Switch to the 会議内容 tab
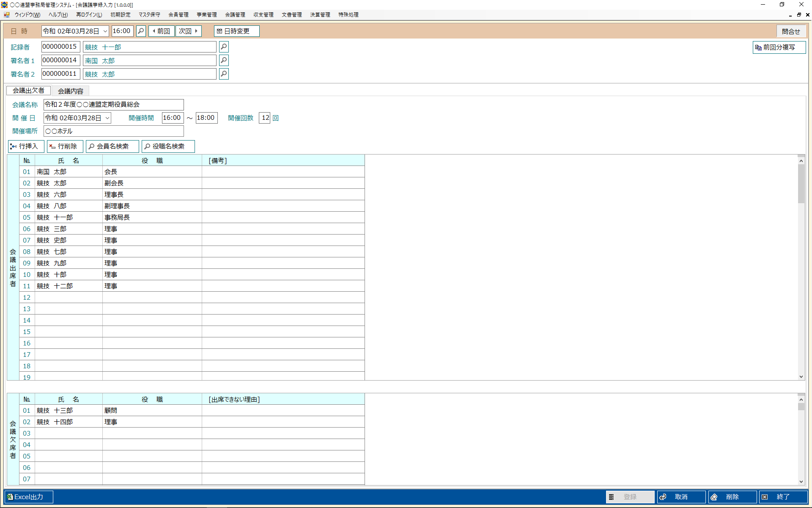This screenshot has width=812, height=508. (x=70, y=91)
